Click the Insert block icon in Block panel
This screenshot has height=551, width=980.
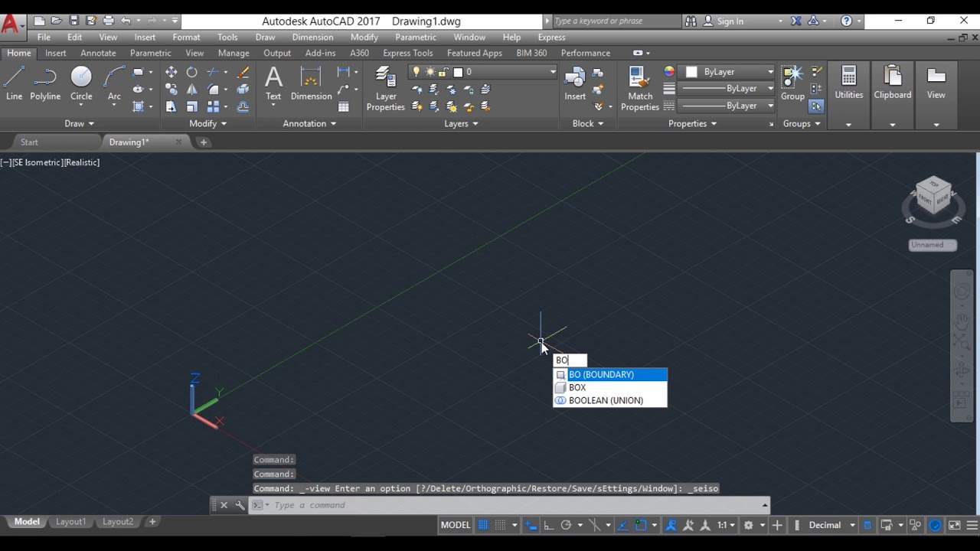pyautogui.click(x=575, y=83)
